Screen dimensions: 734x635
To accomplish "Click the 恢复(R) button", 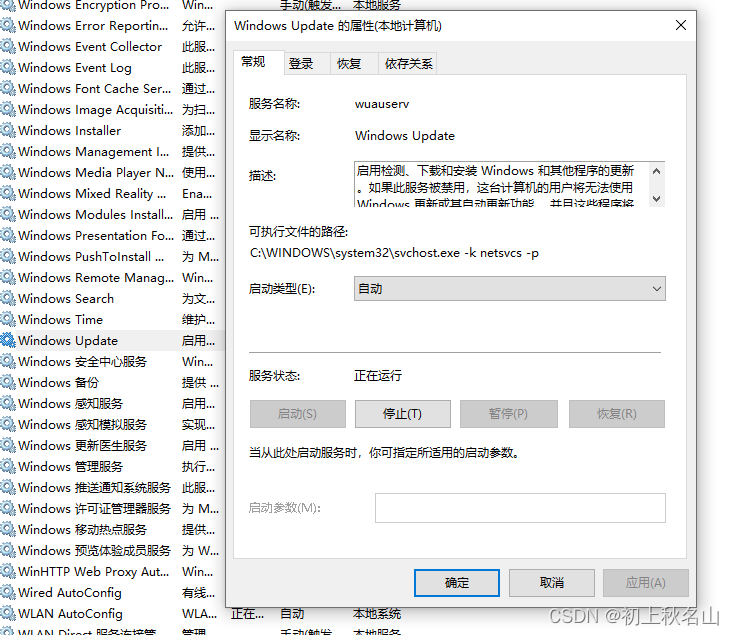I will tap(617, 414).
